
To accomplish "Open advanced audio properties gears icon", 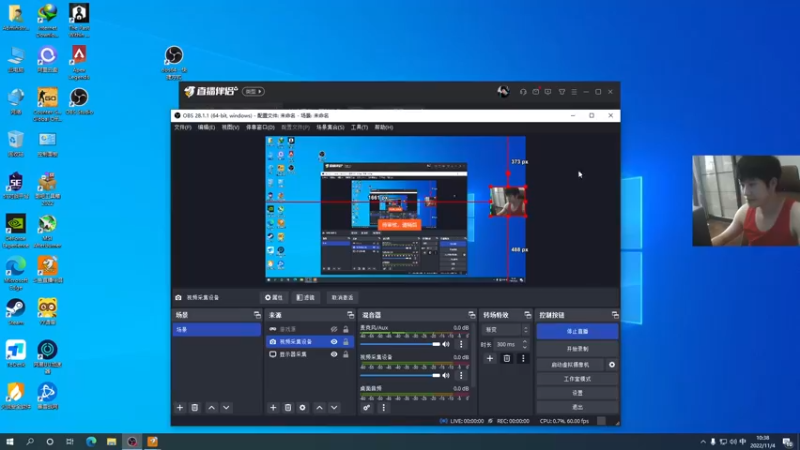I will (366, 408).
